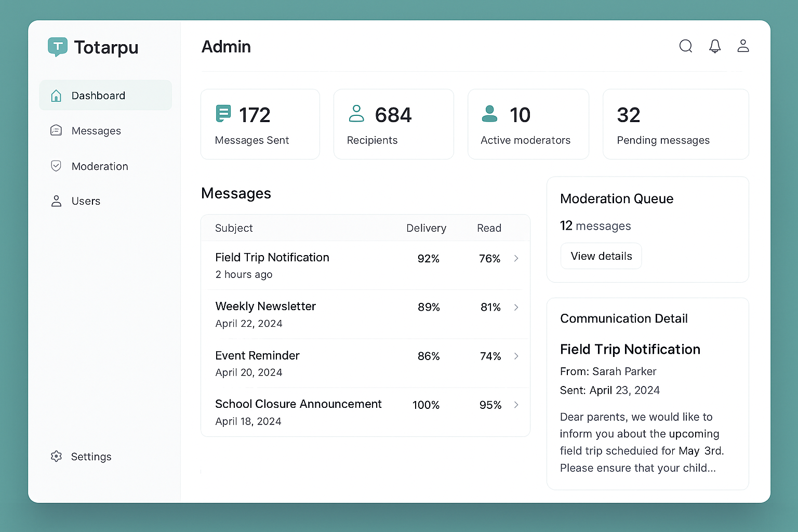Select the Moderation shield icon

coord(56,166)
